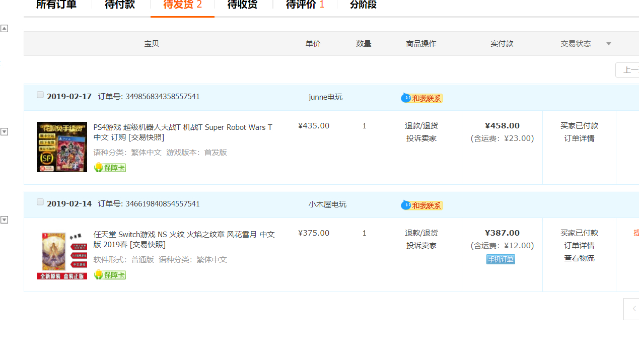Click 保障卡 badge under the PS4 game

110,168
